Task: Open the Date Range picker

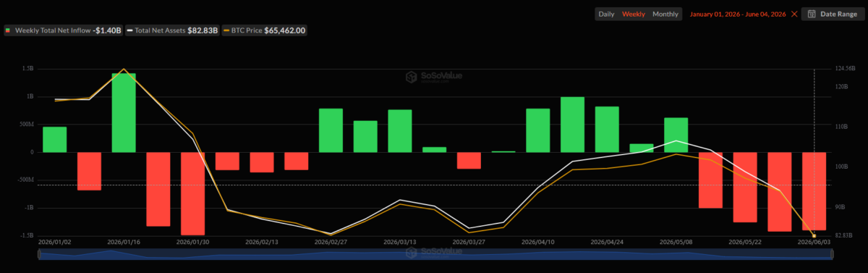Action: [833, 14]
